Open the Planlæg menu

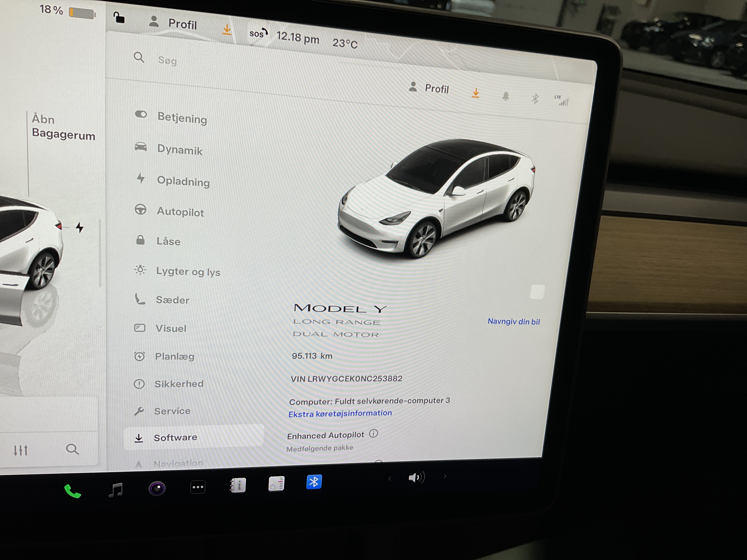[x=164, y=356]
